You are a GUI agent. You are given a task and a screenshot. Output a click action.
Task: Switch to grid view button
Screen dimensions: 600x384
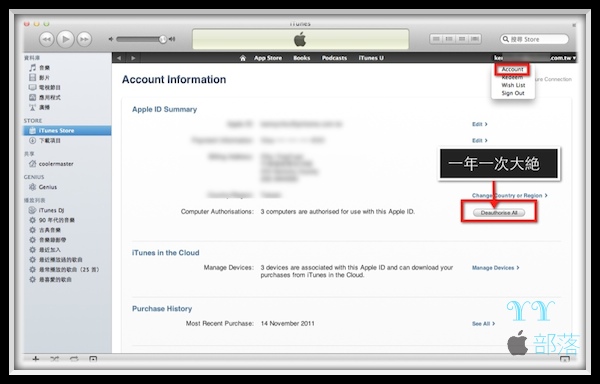[x=462, y=39]
